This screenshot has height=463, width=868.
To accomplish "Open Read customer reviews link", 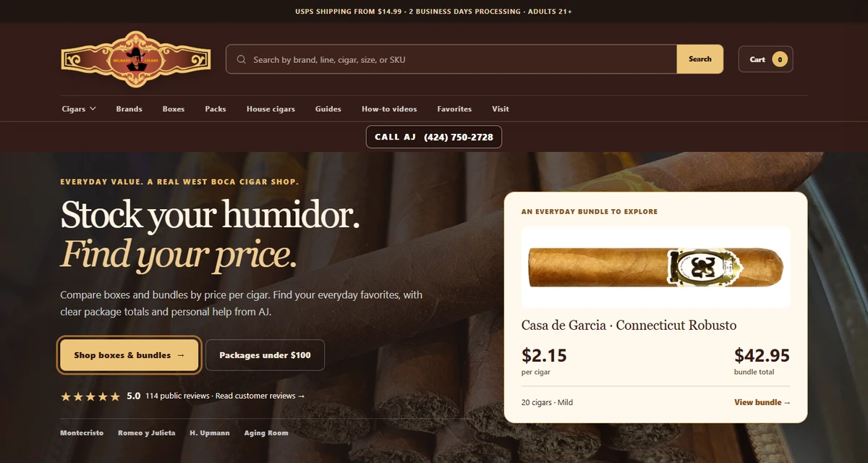I will click(260, 396).
